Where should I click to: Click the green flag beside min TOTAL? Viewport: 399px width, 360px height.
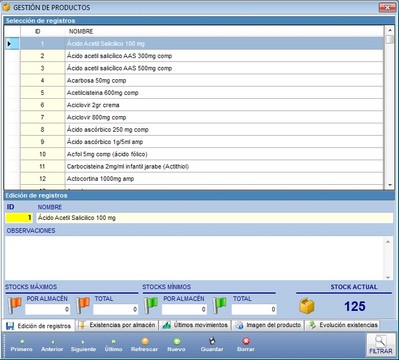coord(219,305)
